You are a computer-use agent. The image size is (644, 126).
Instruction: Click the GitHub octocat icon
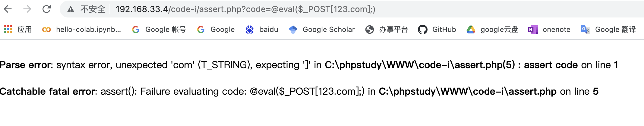pos(422,30)
